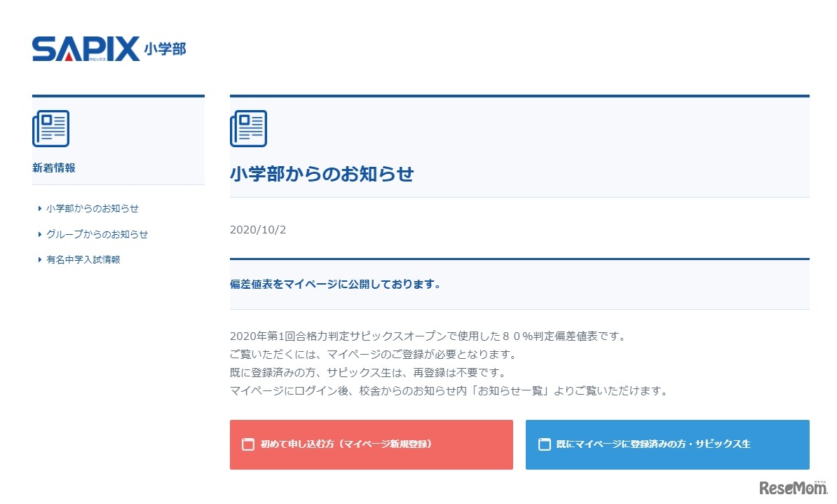Click 初めて申し込む方 new registration button

point(372,444)
